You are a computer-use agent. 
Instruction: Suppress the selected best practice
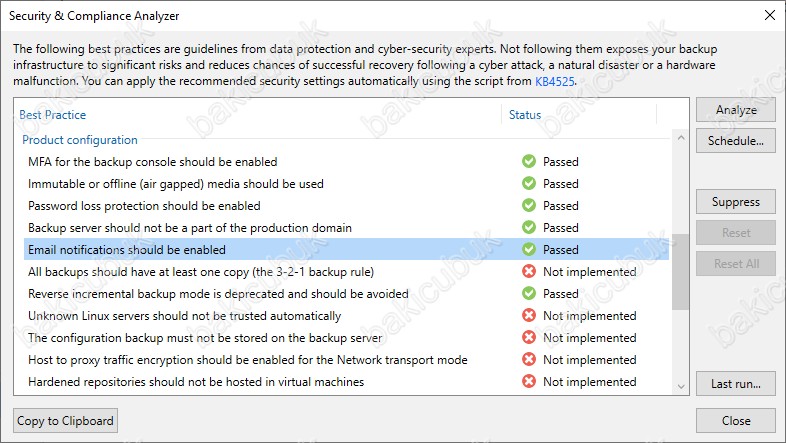click(x=735, y=202)
